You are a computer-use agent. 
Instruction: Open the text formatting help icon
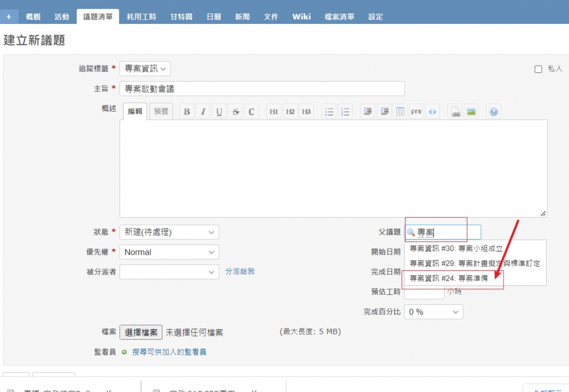(x=493, y=112)
